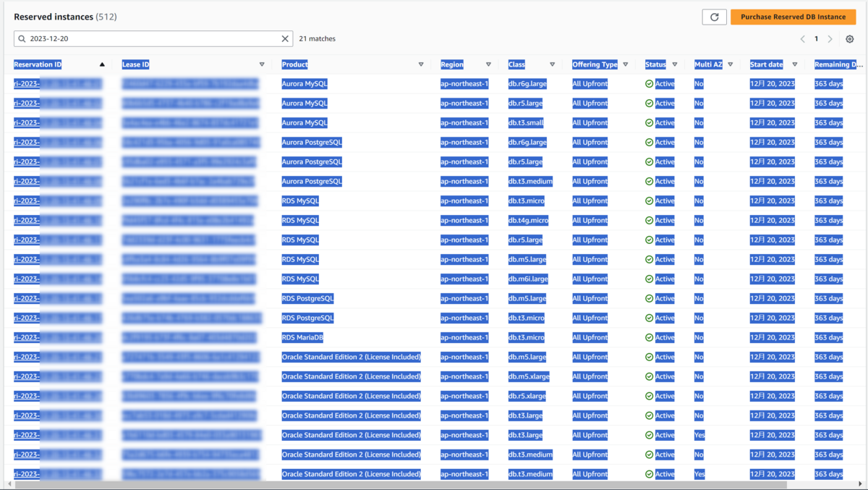Open reservation ID link in RDS MariaDB row

point(58,337)
